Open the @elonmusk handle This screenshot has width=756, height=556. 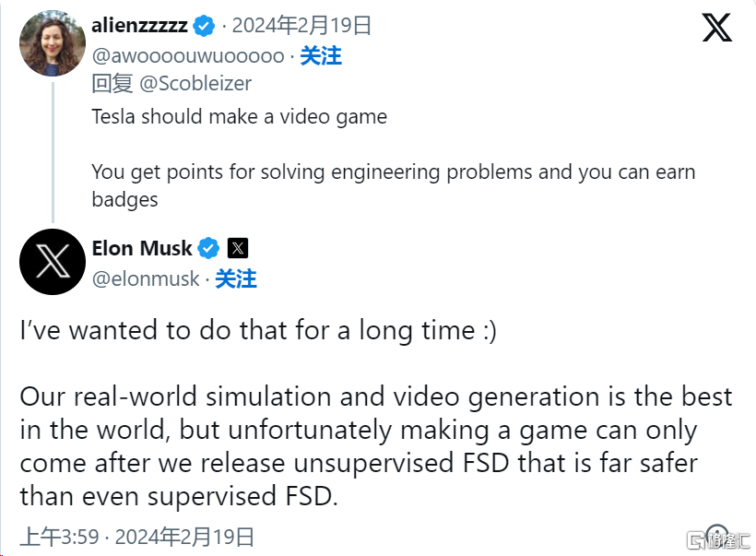tap(146, 279)
